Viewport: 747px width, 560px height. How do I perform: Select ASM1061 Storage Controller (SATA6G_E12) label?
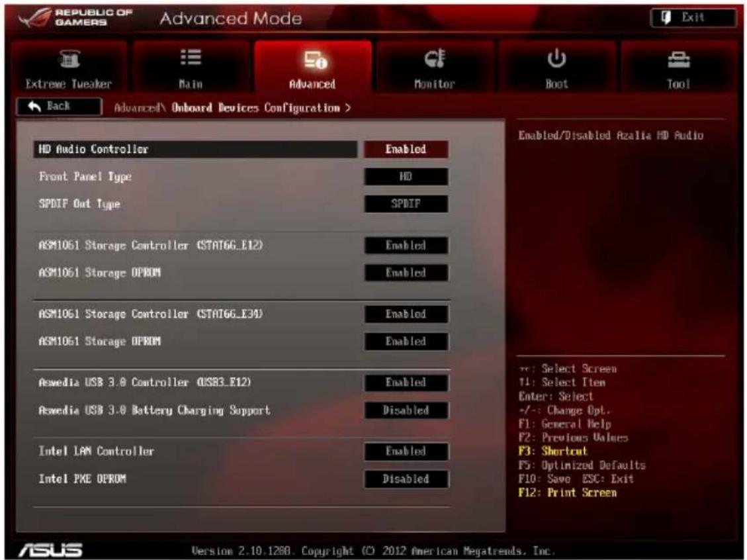point(151,246)
